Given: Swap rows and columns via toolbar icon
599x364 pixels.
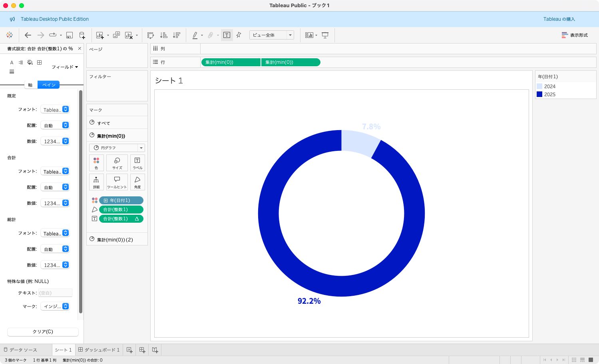Looking at the screenshot, I should click(151, 35).
